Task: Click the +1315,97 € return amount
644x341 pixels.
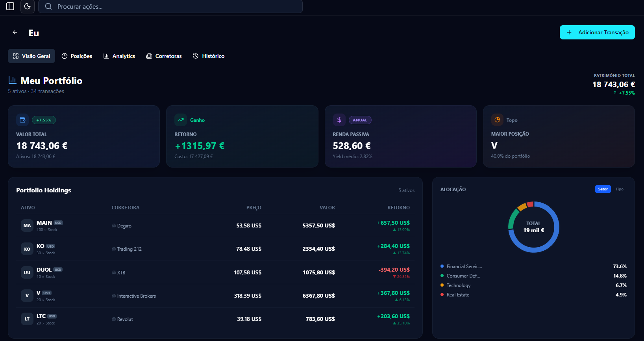Action: click(200, 146)
